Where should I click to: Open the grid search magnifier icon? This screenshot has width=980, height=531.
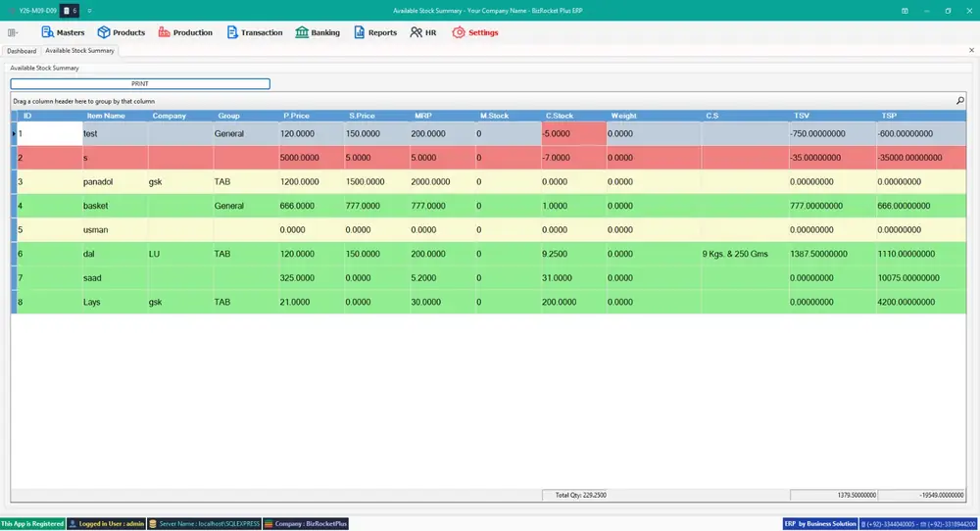click(x=960, y=101)
